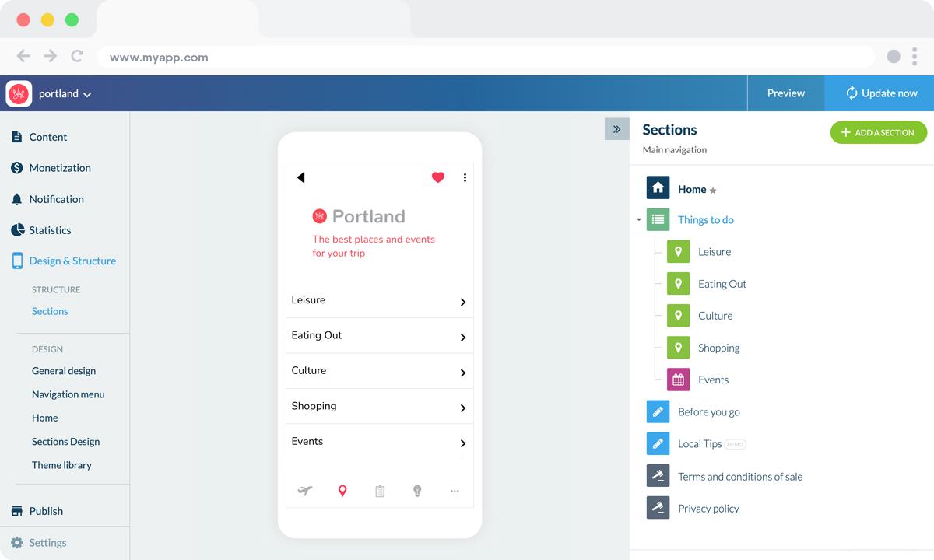Select Privacy policy in sections list
This screenshot has width=934, height=560.
click(x=708, y=509)
